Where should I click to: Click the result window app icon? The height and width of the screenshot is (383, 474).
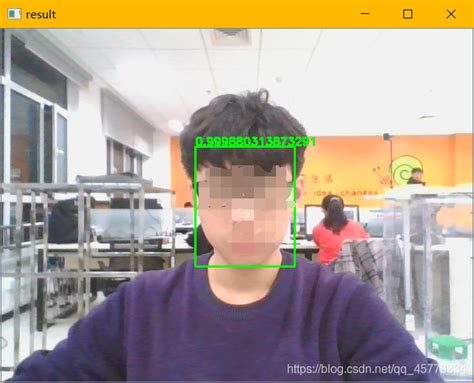(14, 14)
